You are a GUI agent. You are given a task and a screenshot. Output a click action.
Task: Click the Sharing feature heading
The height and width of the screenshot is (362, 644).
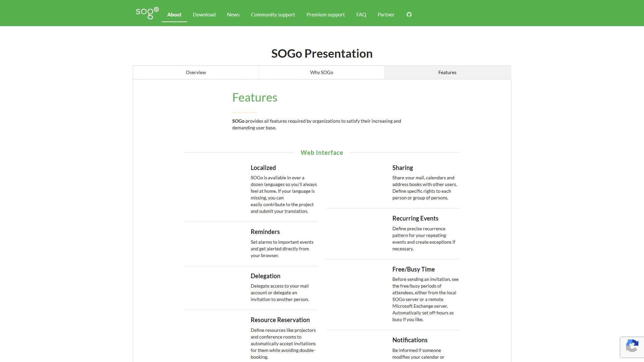coord(403,168)
